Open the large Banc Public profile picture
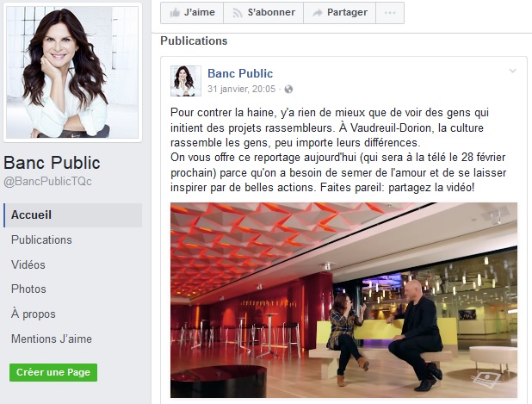 pos(72,72)
